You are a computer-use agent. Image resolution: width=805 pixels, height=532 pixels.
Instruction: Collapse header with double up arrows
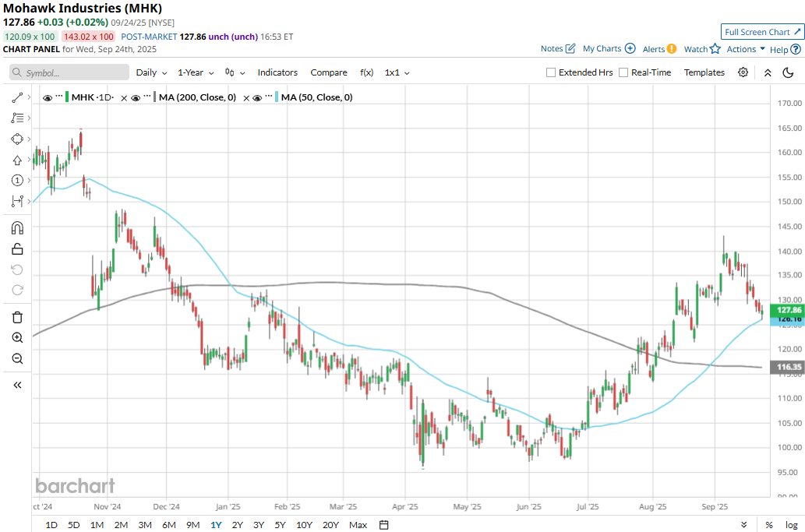[768, 73]
